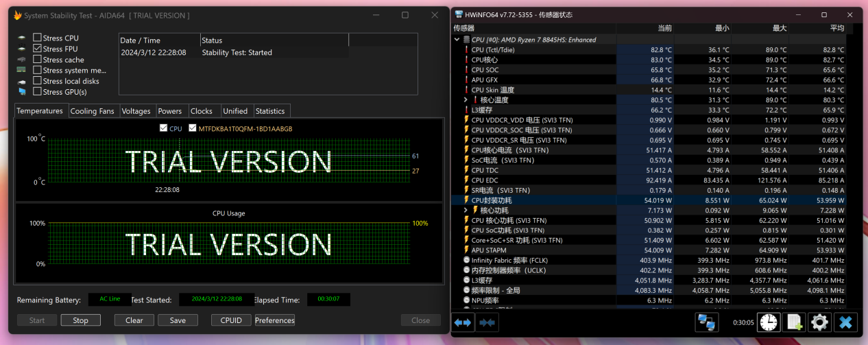This screenshot has width=868, height=345.
Task: Click thermometer icon next to APU GFX
Action: click(466, 80)
